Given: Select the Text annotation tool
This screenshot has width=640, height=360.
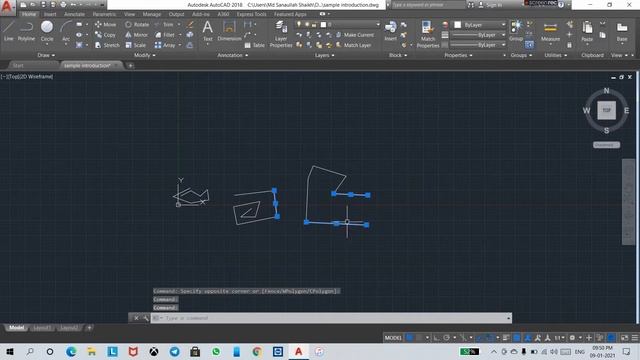Looking at the screenshot, I should (207, 31).
